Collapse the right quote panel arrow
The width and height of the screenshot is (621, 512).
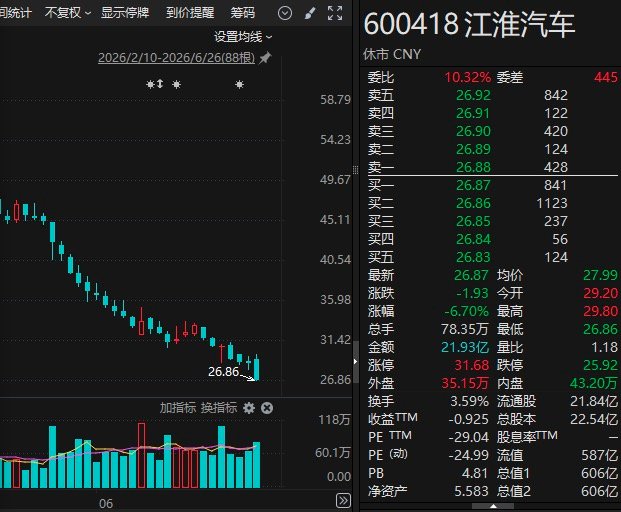(355, 361)
